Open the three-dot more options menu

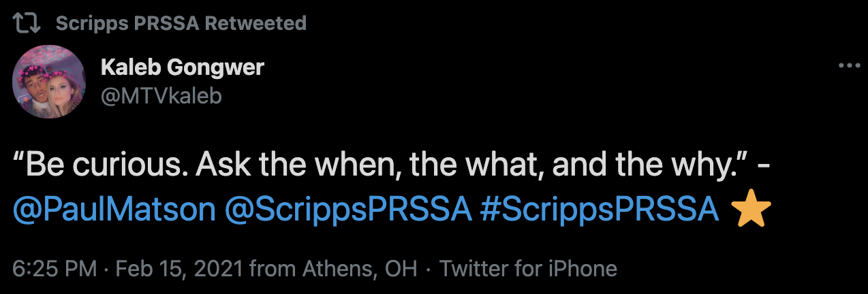[x=849, y=66]
